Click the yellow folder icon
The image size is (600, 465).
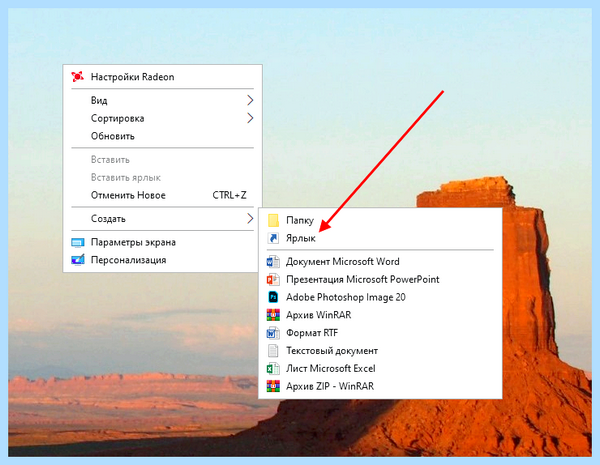tap(273, 220)
